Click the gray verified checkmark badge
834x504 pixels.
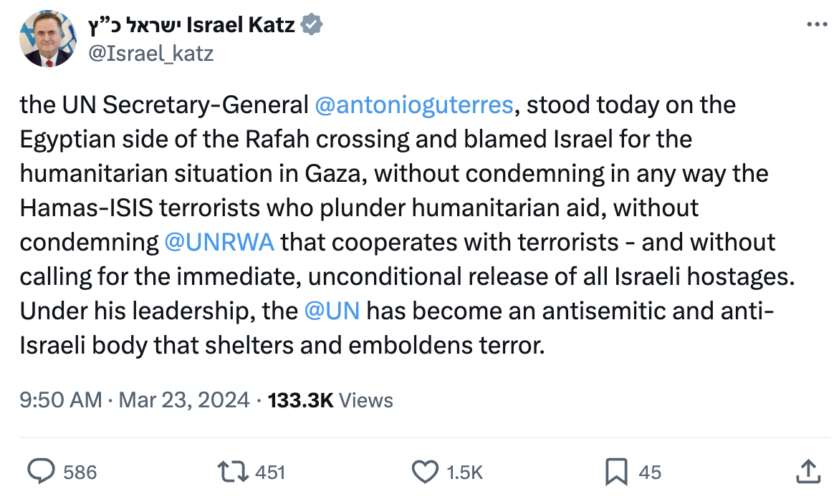coord(311,25)
